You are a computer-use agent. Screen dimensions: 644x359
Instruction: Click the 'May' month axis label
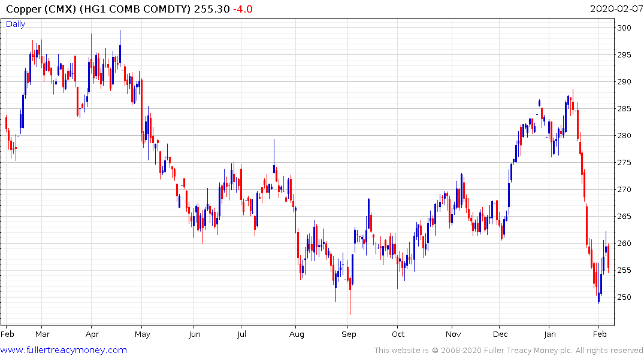(143, 334)
